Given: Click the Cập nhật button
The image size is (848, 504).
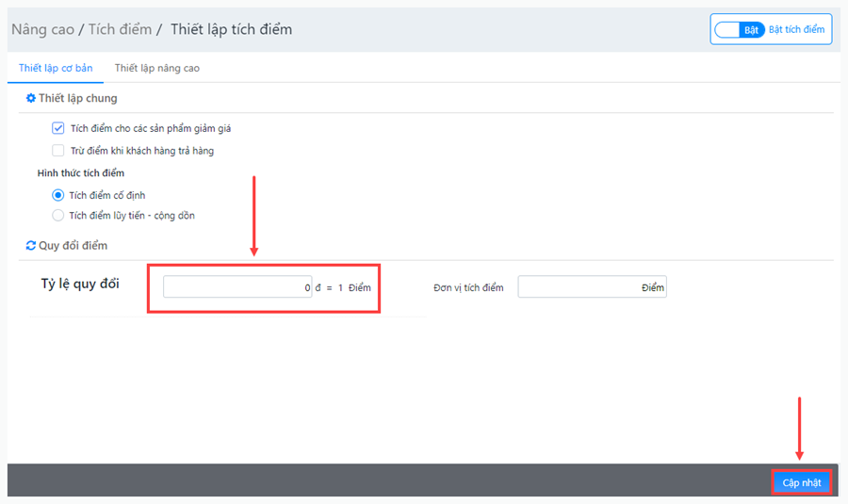Looking at the screenshot, I should pyautogui.click(x=802, y=482).
